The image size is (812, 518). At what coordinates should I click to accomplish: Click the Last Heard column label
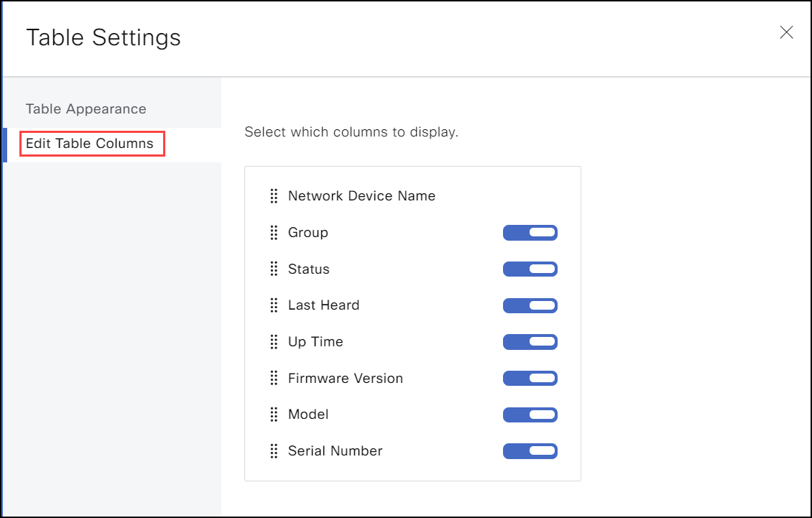[323, 305]
